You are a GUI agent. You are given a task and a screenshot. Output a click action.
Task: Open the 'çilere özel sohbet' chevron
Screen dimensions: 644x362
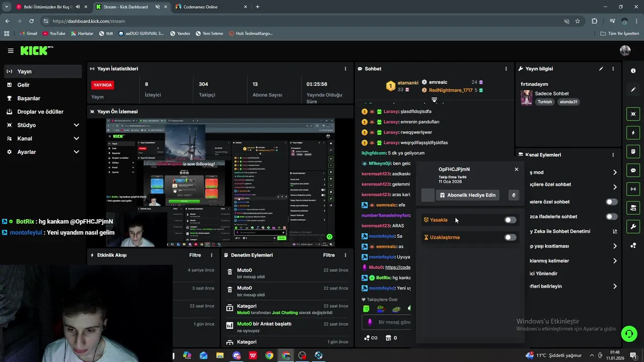point(615,187)
